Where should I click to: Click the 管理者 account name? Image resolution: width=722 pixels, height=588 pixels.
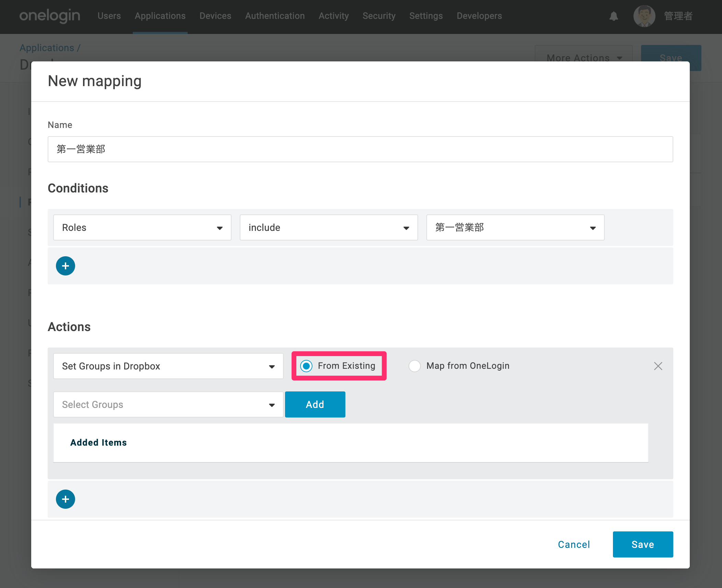pos(678,16)
